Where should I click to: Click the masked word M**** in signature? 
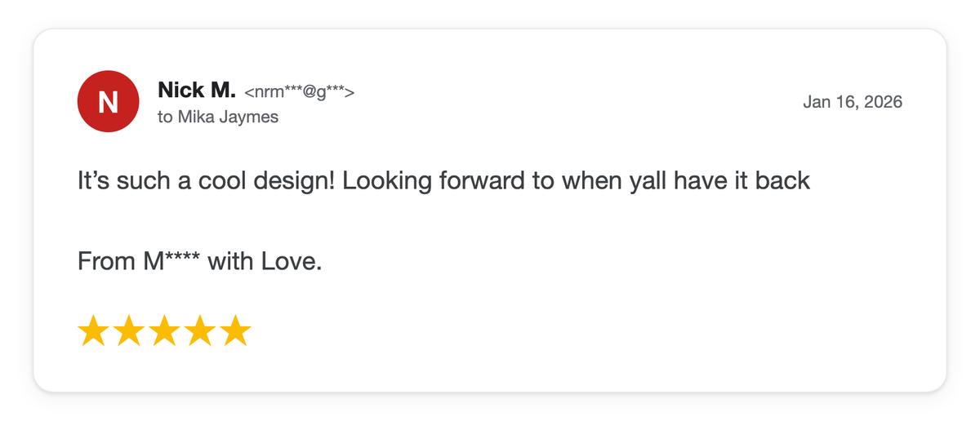[x=171, y=262]
